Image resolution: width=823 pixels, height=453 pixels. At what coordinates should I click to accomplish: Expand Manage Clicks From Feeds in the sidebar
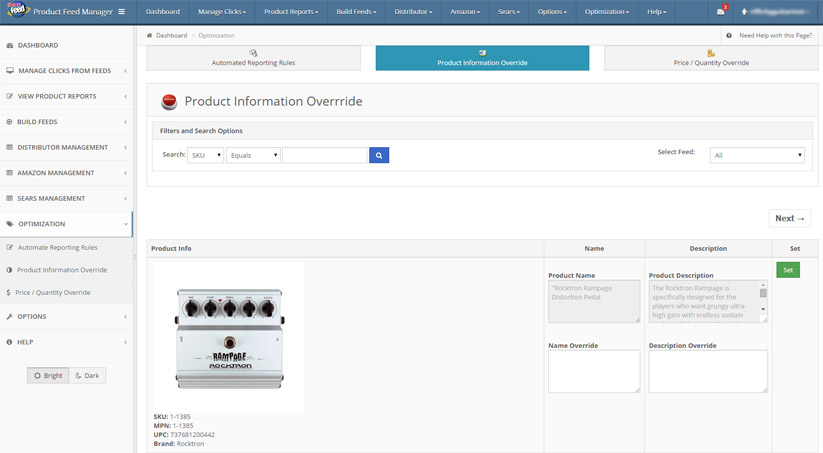(x=66, y=71)
